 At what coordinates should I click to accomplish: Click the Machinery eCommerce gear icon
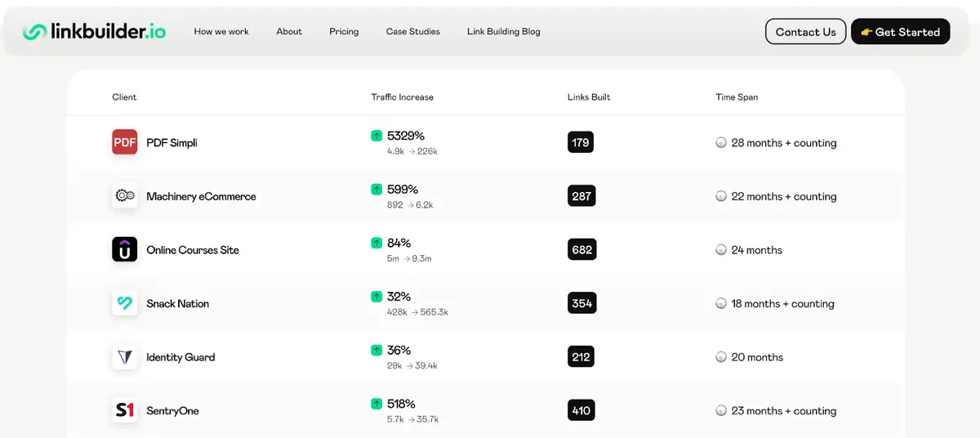coord(125,196)
